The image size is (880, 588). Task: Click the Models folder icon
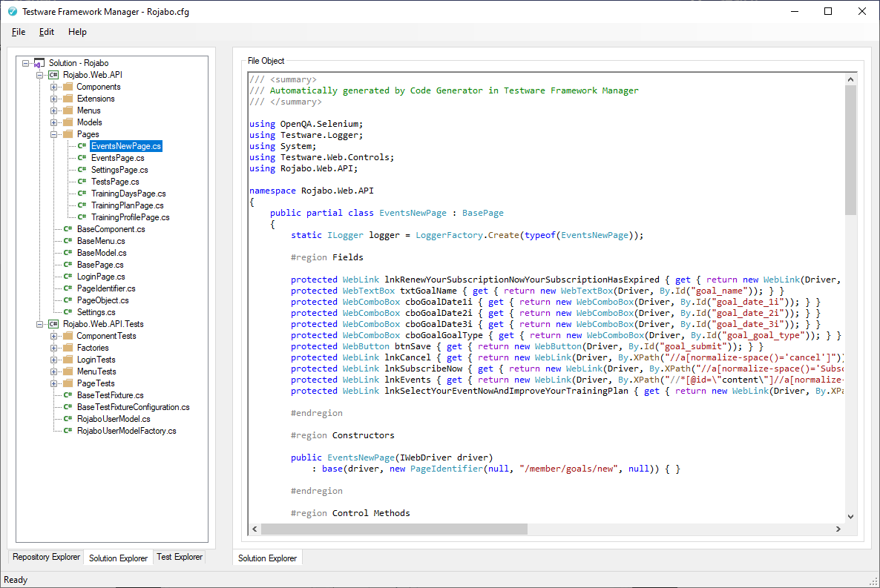[x=68, y=122]
